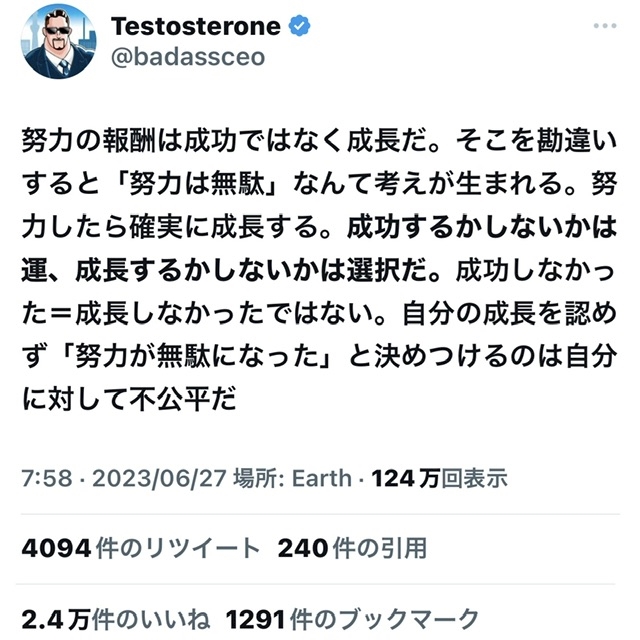Open the 4094件のリツイート list
This screenshot has width=640, height=640.
pos(140,548)
